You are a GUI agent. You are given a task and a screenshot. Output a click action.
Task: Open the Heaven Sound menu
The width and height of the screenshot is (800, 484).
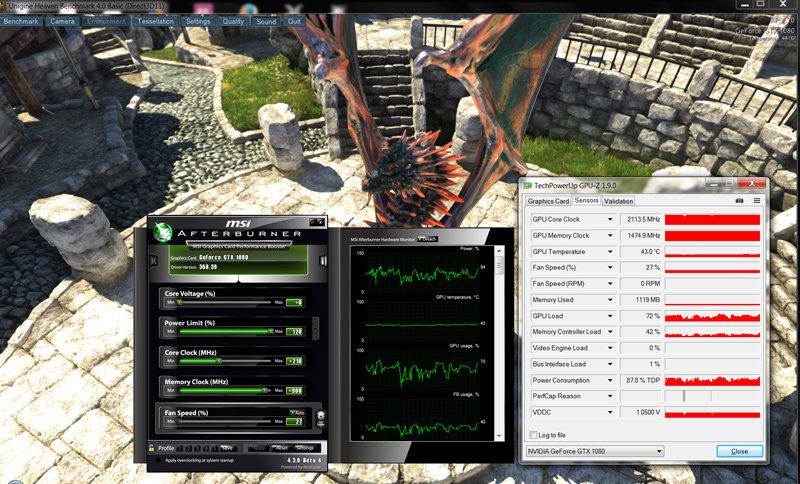[266, 21]
